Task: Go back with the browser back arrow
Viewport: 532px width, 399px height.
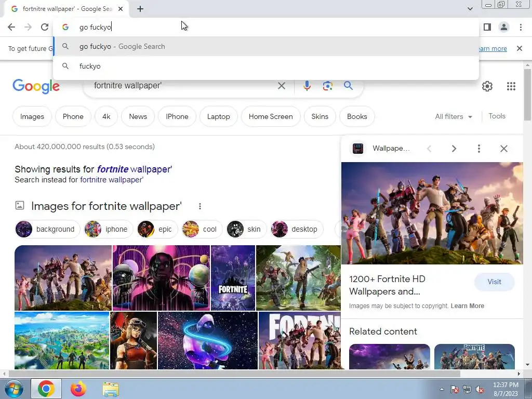Action: [11, 27]
